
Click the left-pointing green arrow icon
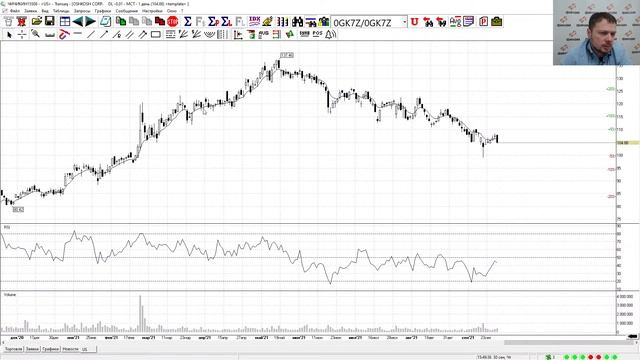tap(78, 21)
